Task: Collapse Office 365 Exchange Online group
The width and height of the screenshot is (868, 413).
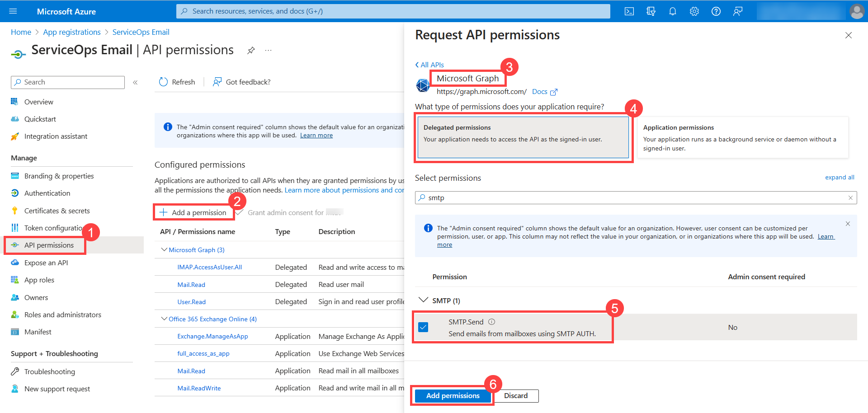Action: pyautogui.click(x=164, y=319)
